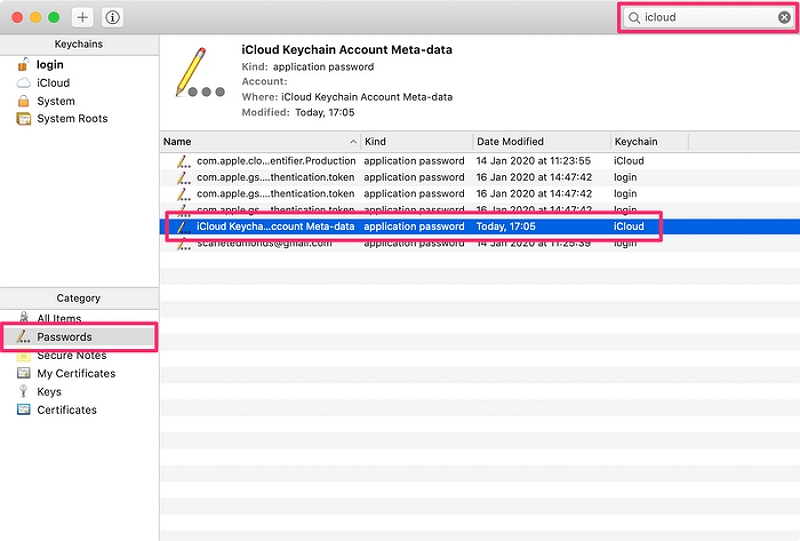The image size is (800, 541).
Task: Click the iCloud Keychain Account Meta-data title
Action: [346, 50]
